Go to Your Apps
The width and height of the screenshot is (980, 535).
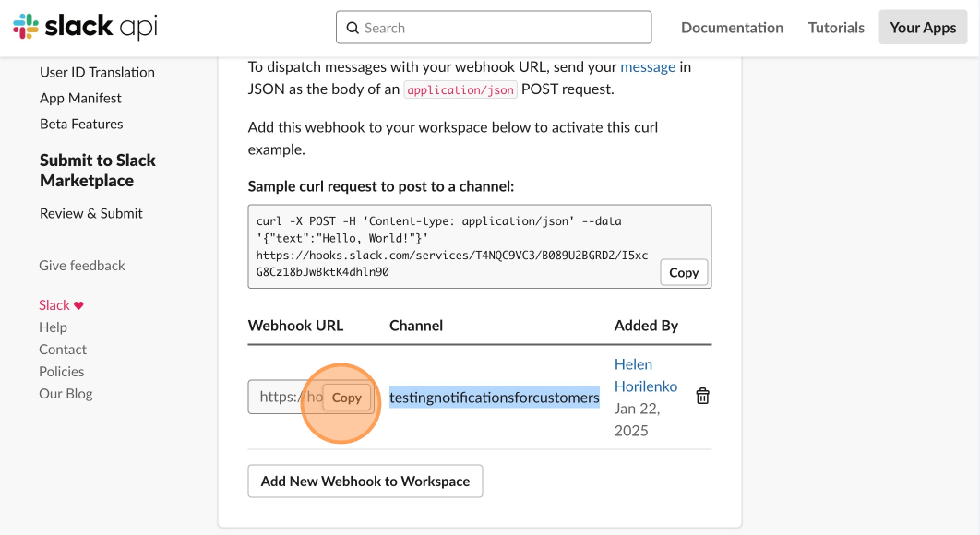point(923,28)
